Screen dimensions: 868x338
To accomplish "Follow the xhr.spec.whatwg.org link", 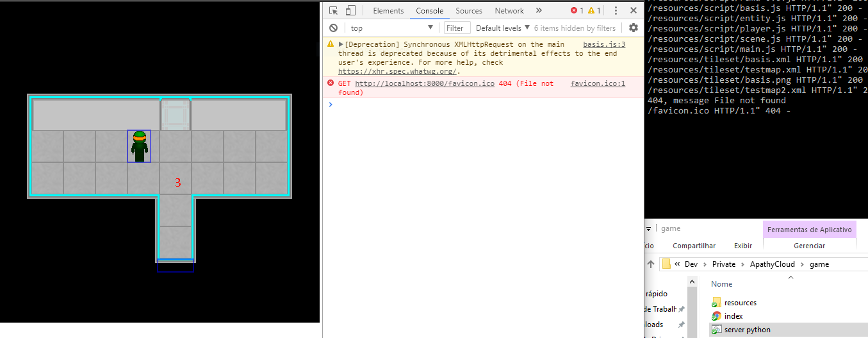I will pyautogui.click(x=398, y=71).
